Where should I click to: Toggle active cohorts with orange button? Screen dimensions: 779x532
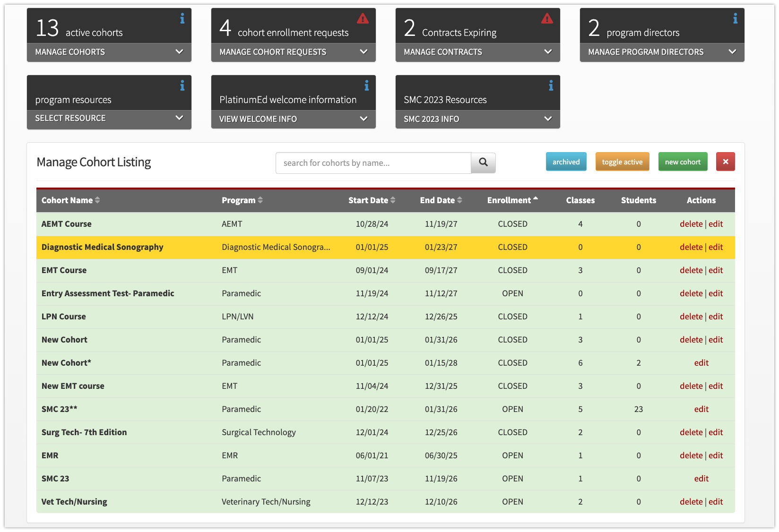coord(622,162)
